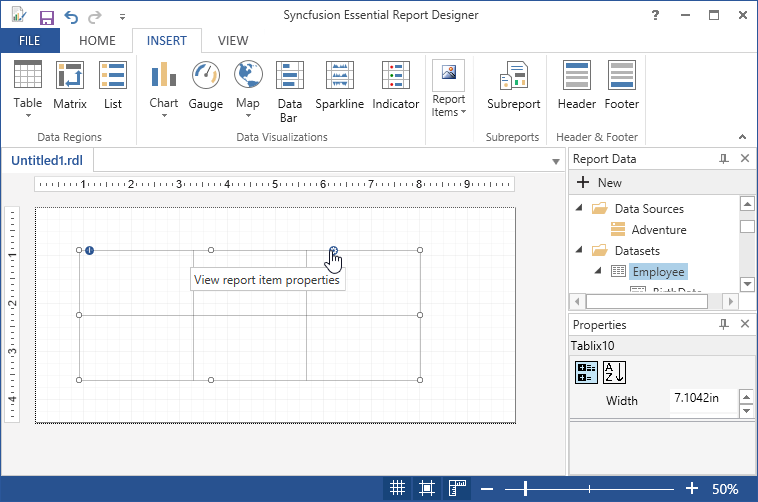Insert a Matrix data region
The image size is (758, 502).
click(70, 86)
